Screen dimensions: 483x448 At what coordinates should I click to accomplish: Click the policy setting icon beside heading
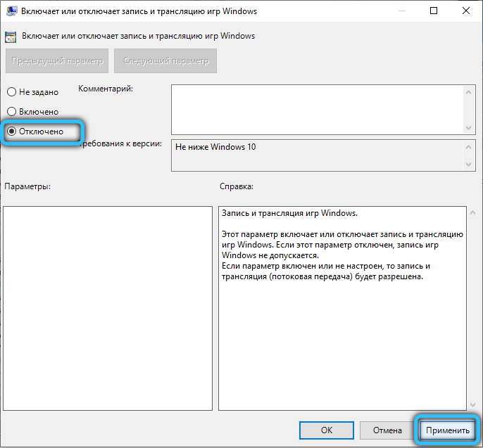point(11,37)
